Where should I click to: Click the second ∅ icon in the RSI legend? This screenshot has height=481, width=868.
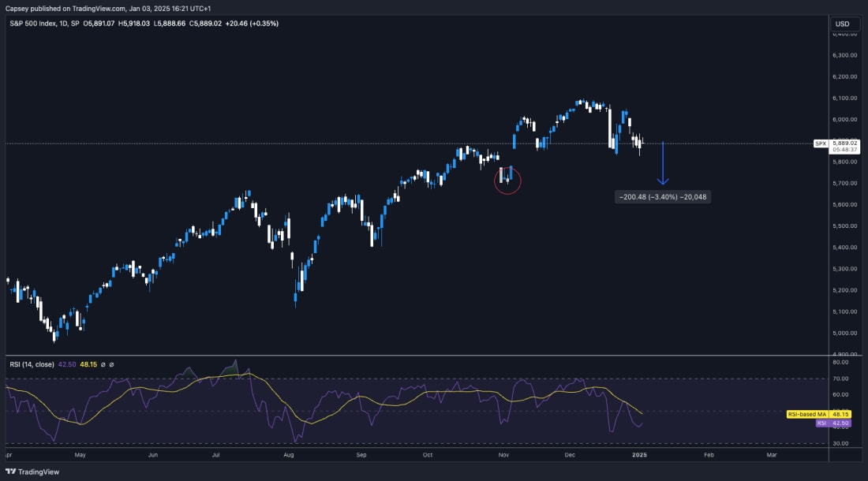point(111,364)
